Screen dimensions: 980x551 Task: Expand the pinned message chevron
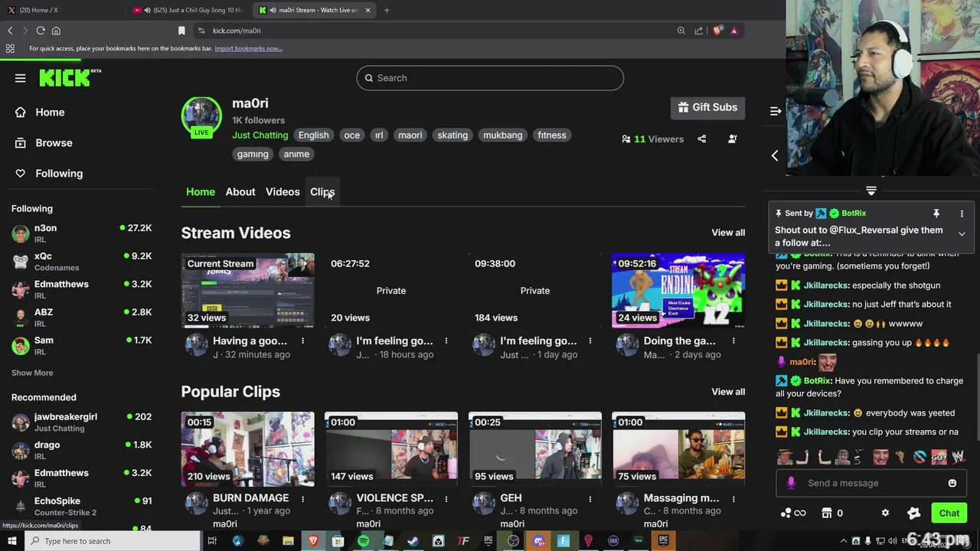coord(962,234)
